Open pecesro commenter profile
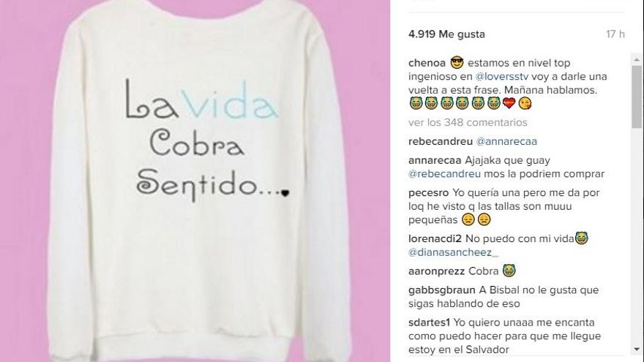The height and width of the screenshot is (362, 644). coord(428,193)
